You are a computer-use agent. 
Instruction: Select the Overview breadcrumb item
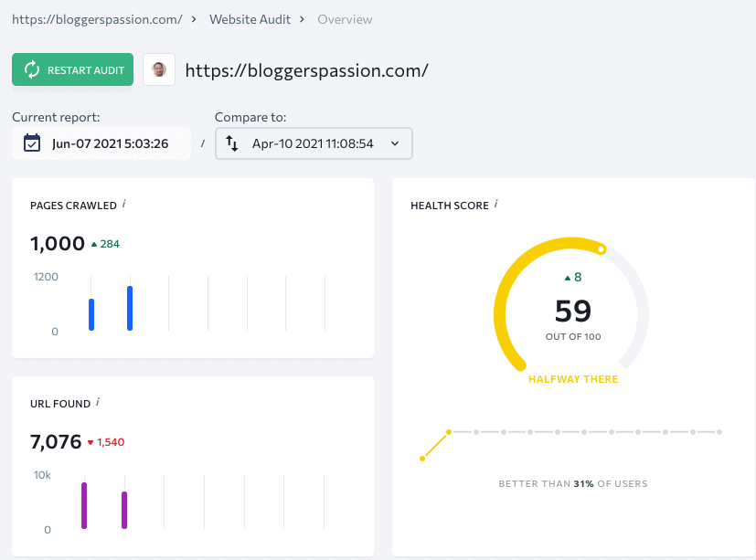345,20
